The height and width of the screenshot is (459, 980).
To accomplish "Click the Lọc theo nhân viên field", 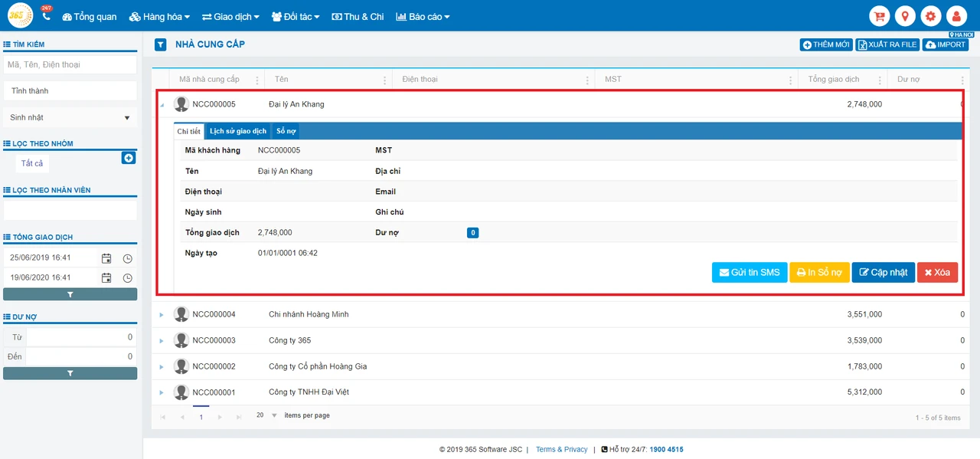I will (x=70, y=210).
